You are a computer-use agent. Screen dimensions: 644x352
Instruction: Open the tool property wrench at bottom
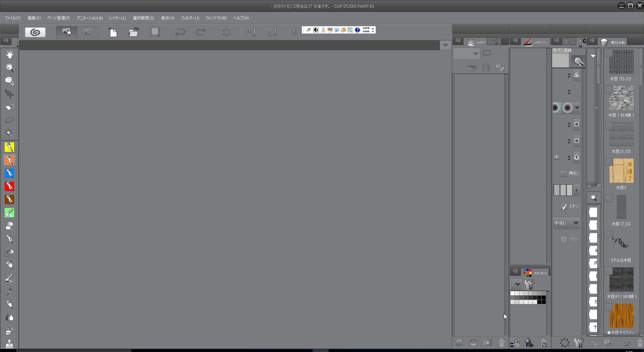(x=579, y=343)
